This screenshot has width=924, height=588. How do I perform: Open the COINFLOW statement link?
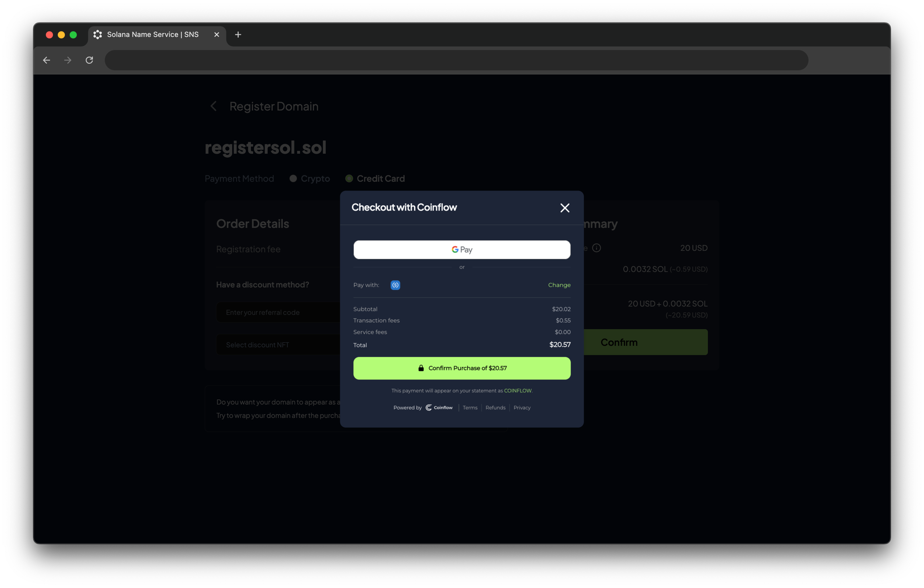click(x=517, y=391)
